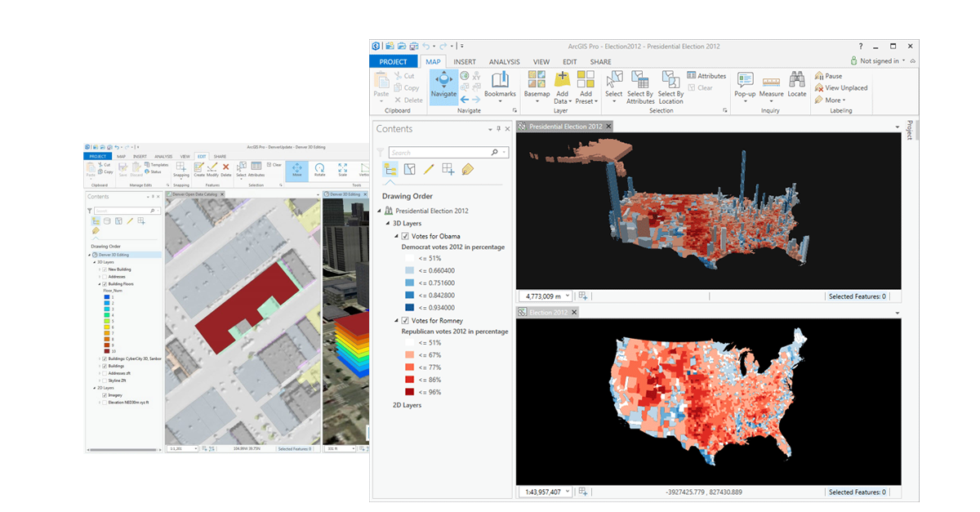Uncheck the Votes for Obama layer
980x512 pixels.
404,237
